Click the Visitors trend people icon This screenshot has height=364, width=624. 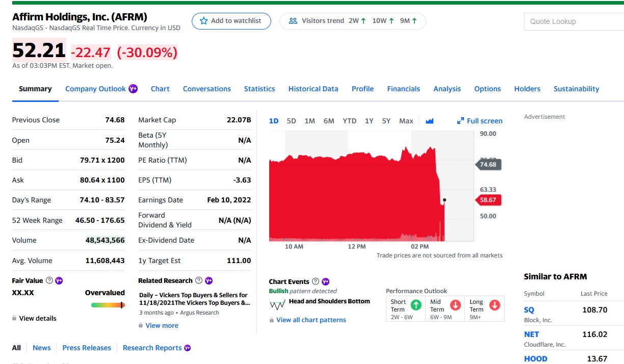pyautogui.click(x=293, y=21)
